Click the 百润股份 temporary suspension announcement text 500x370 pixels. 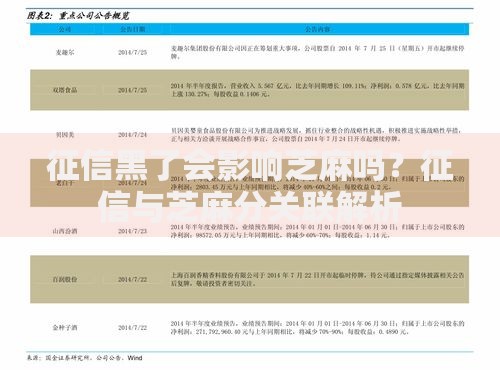[x=317, y=279]
